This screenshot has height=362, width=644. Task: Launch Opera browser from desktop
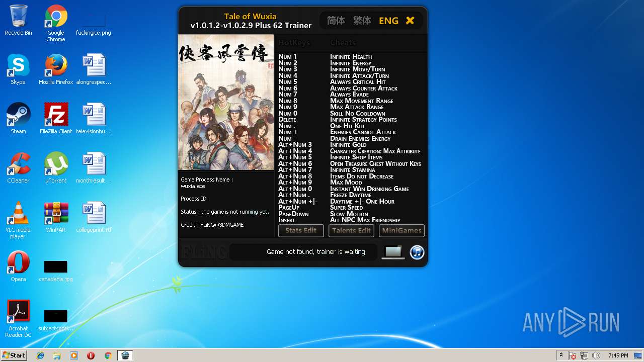point(18,266)
